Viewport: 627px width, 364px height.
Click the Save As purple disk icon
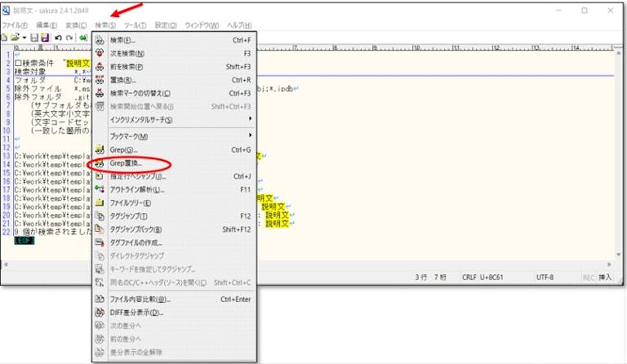(45, 38)
